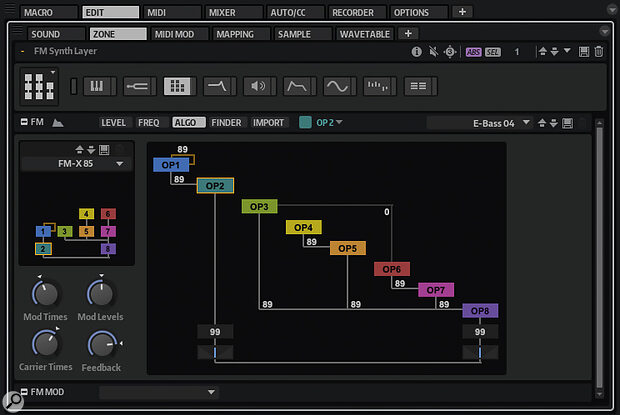Select previous algorithm above FM-X 85
This screenshot has width=620, height=415.
79,149
